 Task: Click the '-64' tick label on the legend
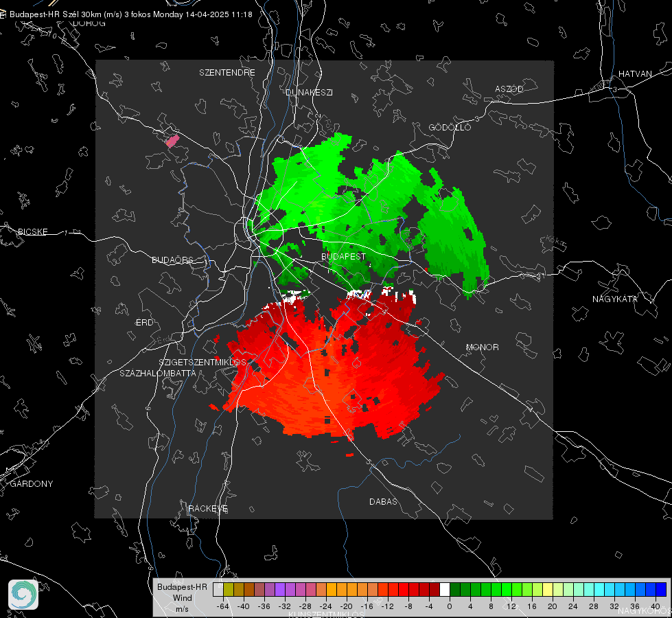(222, 606)
